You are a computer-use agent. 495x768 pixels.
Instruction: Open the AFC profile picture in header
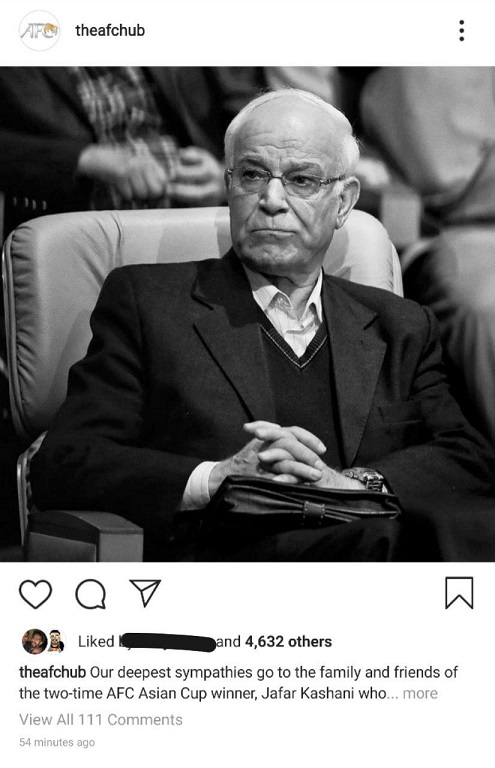pos(39,31)
